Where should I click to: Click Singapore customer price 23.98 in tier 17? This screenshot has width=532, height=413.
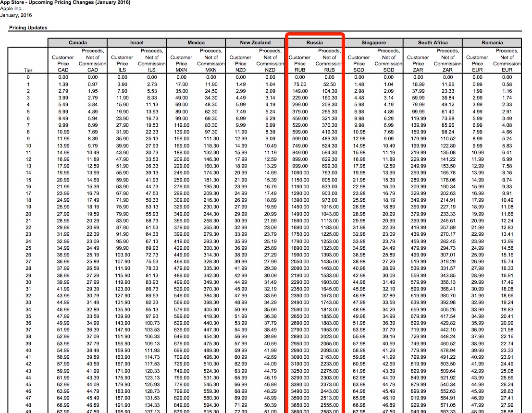tap(359, 193)
